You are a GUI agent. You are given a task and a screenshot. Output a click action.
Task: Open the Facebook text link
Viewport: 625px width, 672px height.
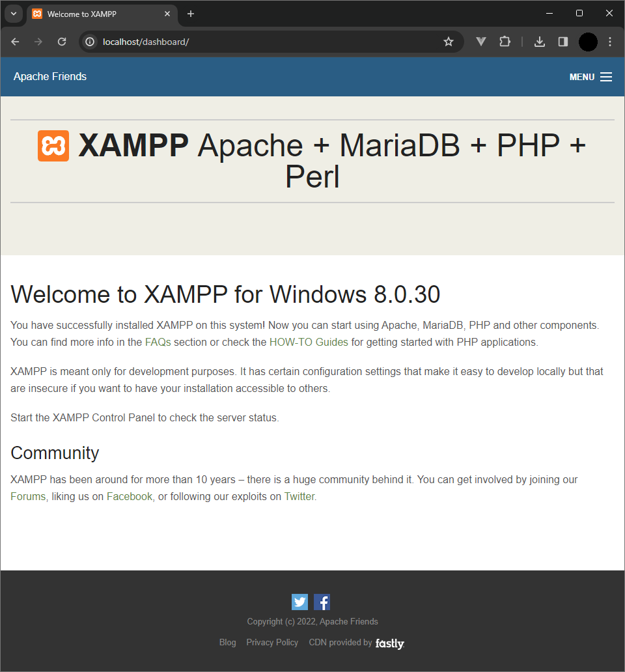tap(130, 496)
